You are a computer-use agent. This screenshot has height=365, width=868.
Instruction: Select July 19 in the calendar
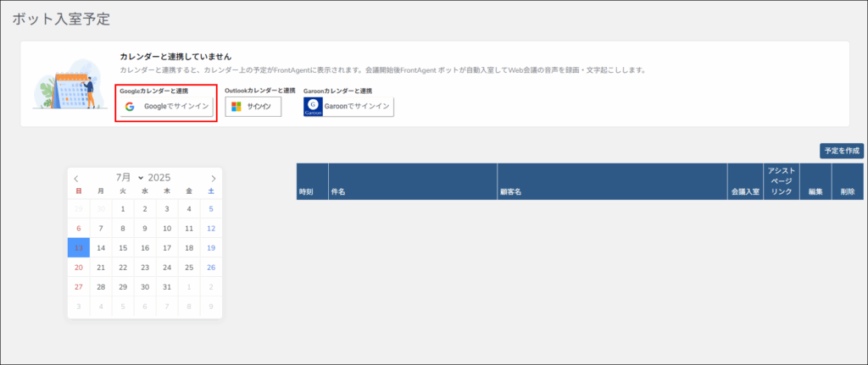211,248
